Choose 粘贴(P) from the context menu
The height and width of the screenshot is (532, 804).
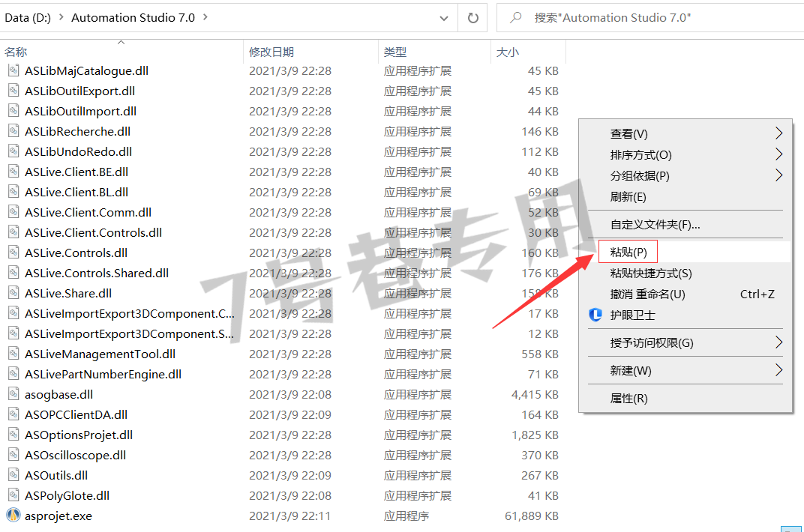[x=685, y=252]
